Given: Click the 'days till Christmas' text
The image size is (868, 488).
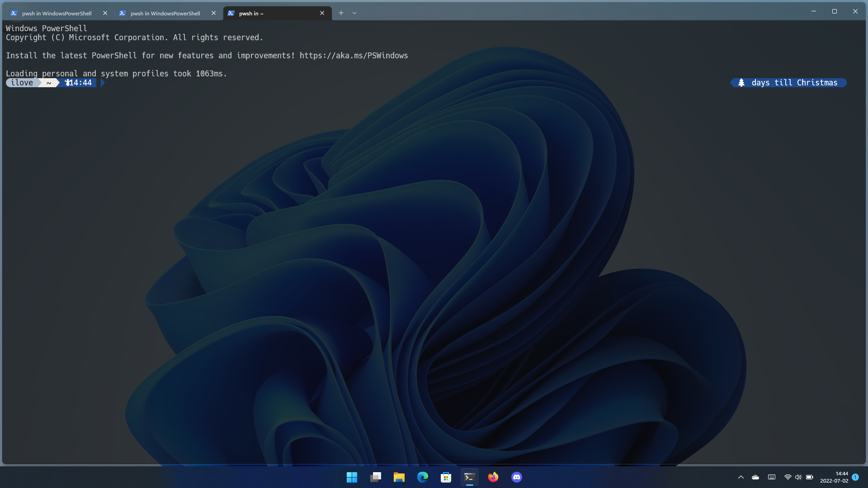Looking at the screenshot, I should coord(794,83).
